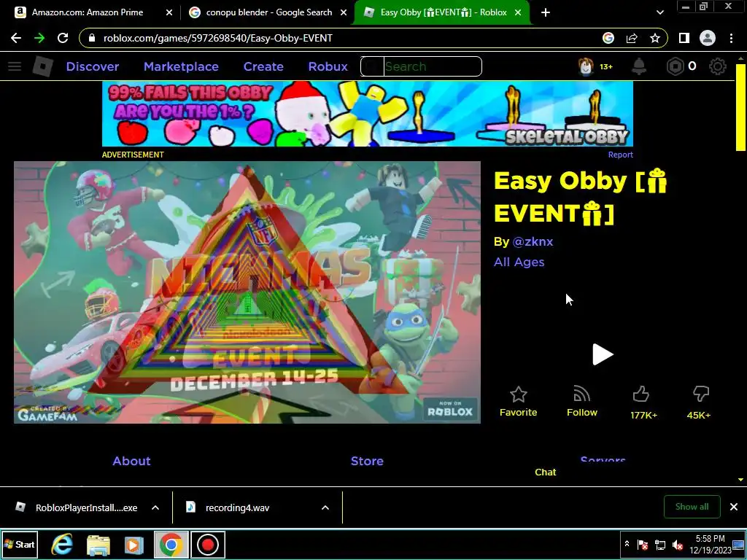The image size is (747, 560).
Task: Click the All Ages link
Action: (x=519, y=262)
